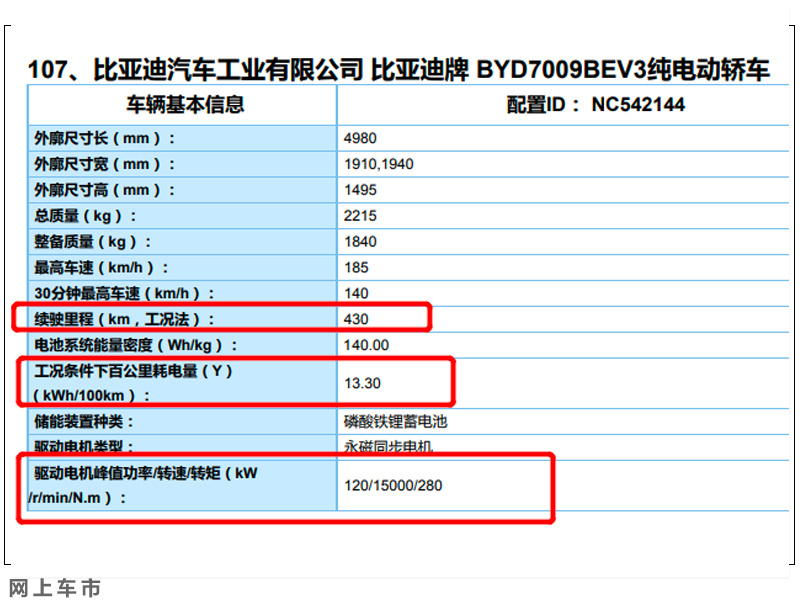Click the 30-minute speed value 140

tap(356, 293)
